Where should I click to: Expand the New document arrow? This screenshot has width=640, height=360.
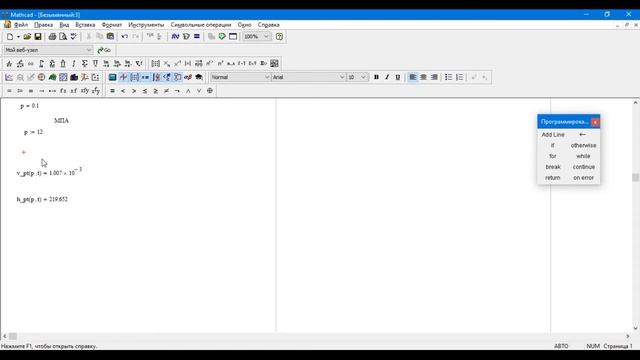[x=18, y=37]
